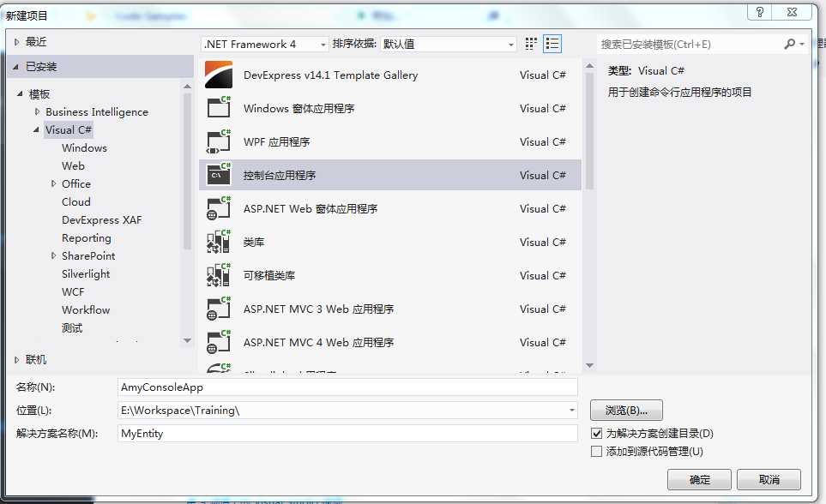Switch to medium icons list view
This screenshot has width=826, height=504.
click(x=552, y=44)
